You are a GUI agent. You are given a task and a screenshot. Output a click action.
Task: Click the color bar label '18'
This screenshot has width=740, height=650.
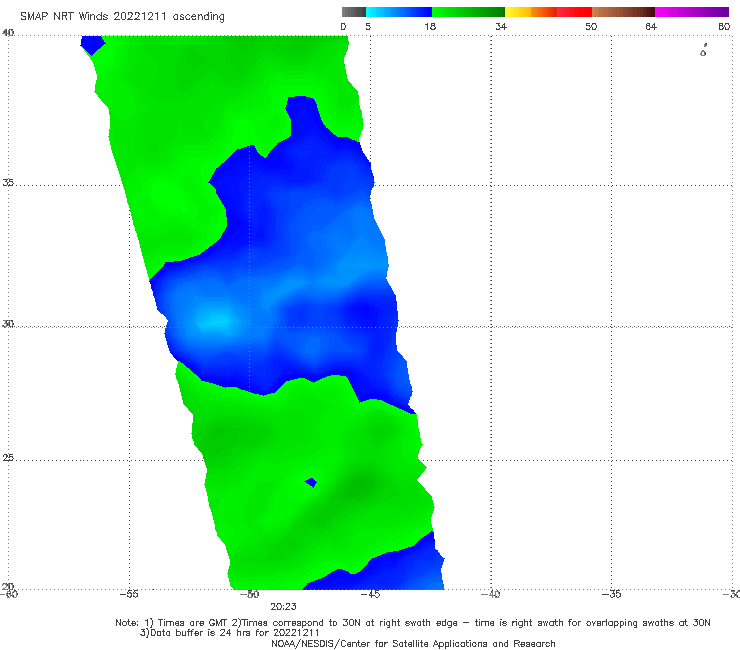click(430, 26)
